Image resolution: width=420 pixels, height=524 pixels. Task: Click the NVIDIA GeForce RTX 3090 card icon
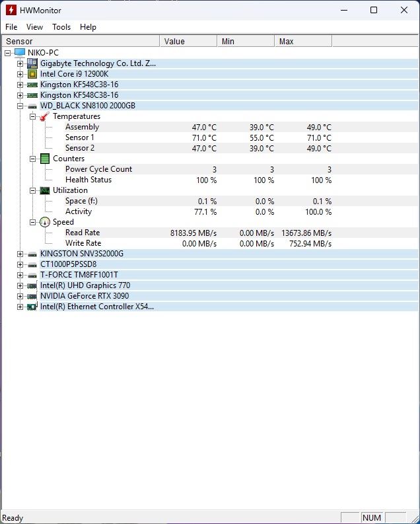pyautogui.click(x=32, y=296)
